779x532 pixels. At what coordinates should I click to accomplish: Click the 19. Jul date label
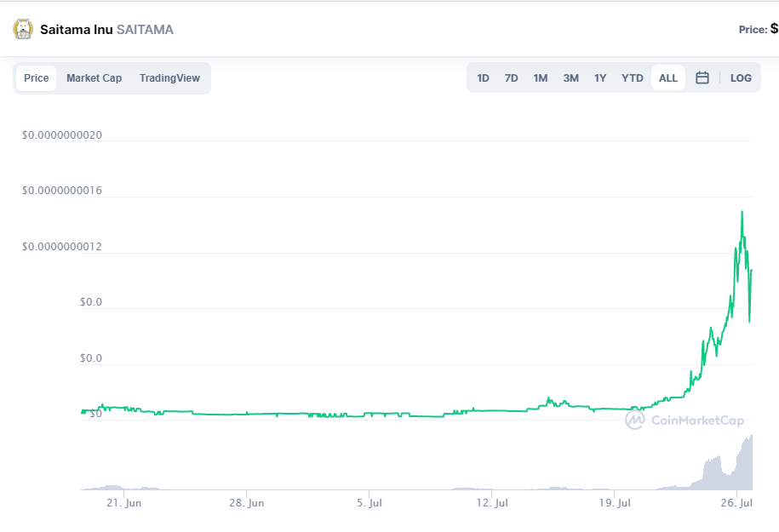pos(615,503)
